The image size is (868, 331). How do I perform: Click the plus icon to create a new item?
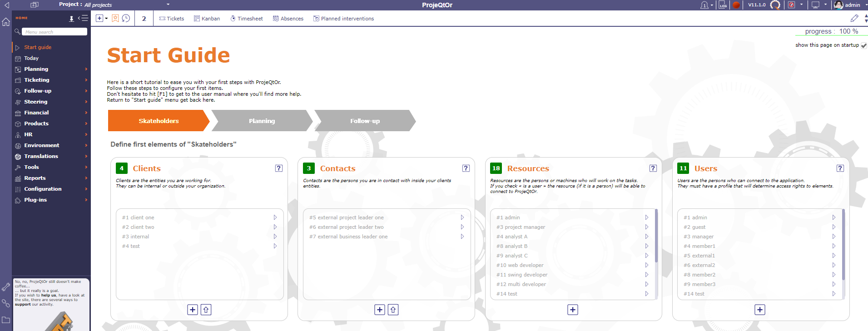click(x=99, y=18)
